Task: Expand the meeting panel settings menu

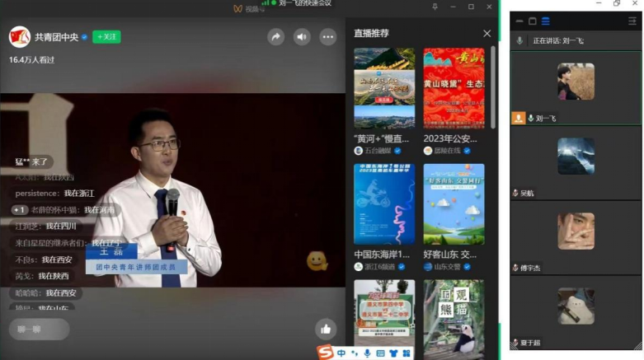Action: click(632, 21)
